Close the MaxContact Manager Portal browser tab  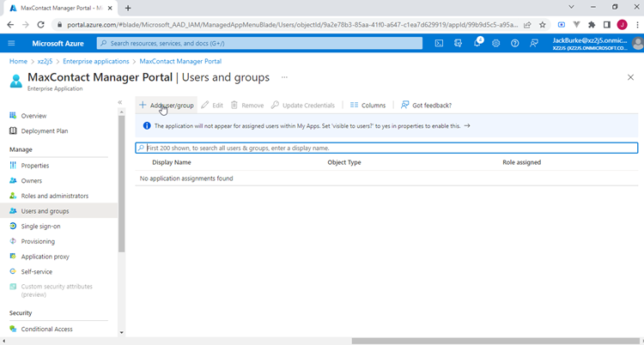coord(110,8)
